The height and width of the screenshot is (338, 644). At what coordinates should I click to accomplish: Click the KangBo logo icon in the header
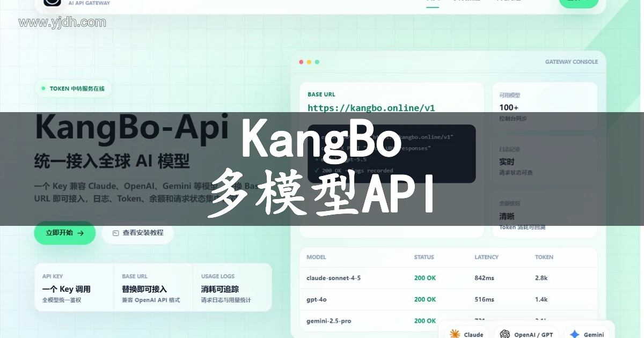pyautogui.click(x=52, y=2)
